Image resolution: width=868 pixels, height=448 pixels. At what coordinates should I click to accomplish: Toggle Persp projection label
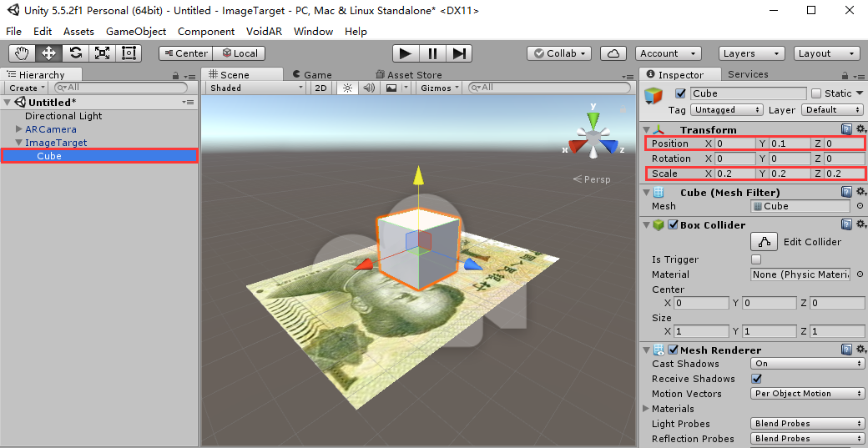tap(592, 179)
